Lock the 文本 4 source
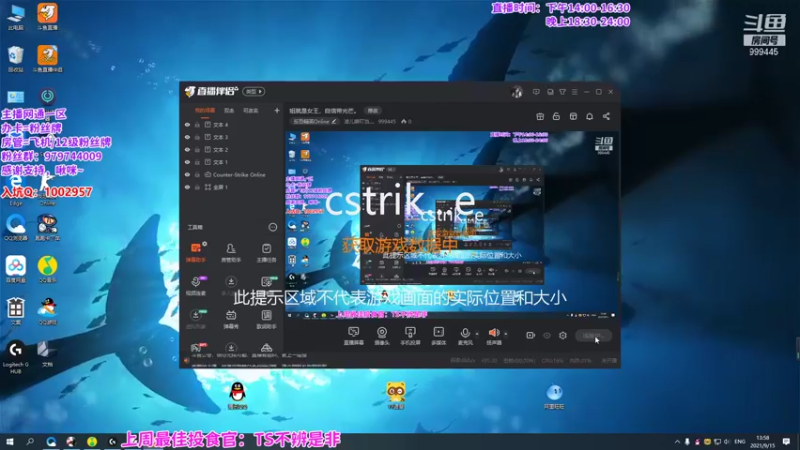The height and width of the screenshot is (450, 800). pyautogui.click(x=197, y=124)
